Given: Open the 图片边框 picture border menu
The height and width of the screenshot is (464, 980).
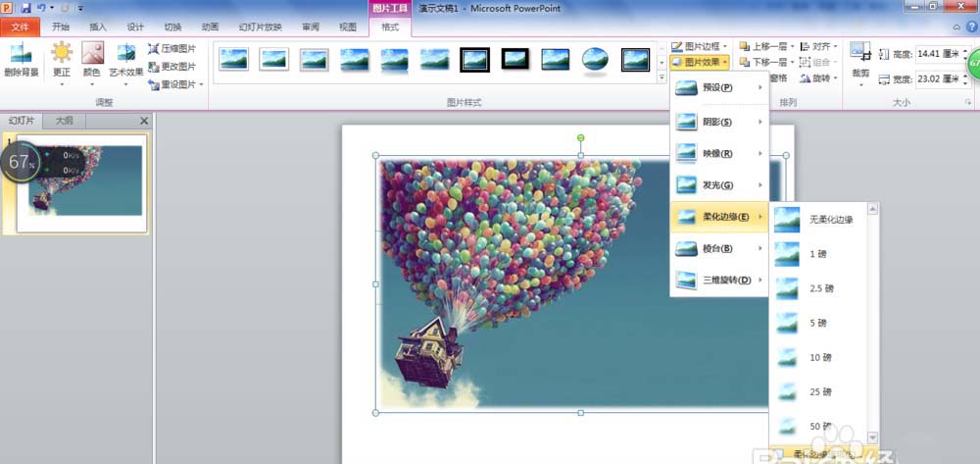Looking at the screenshot, I should pos(700,46).
